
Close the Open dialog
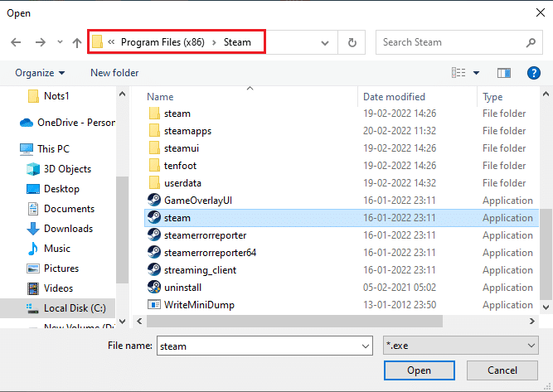[x=541, y=12]
